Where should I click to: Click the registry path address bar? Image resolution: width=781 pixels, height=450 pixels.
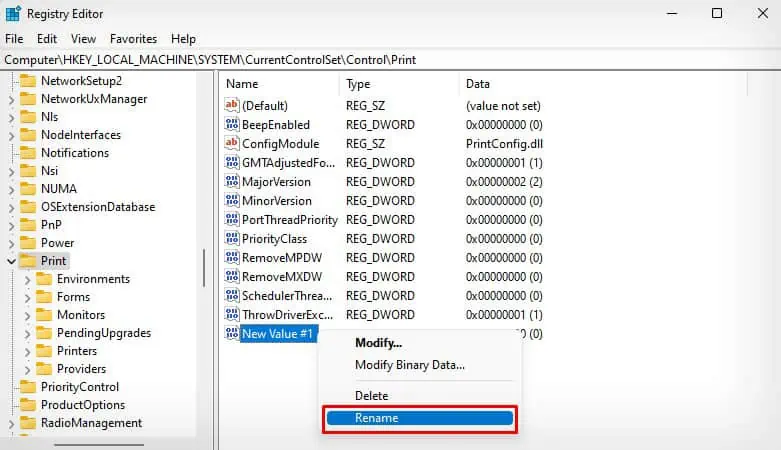coord(390,60)
